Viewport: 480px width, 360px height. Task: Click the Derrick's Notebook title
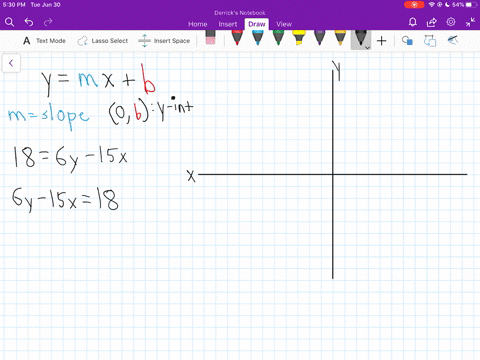click(240, 13)
